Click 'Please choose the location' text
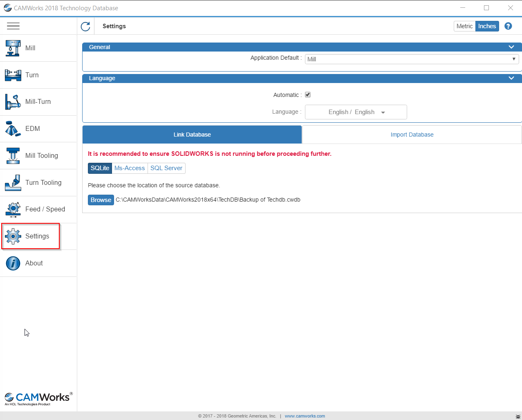522x420 pixels. point(154,185)
